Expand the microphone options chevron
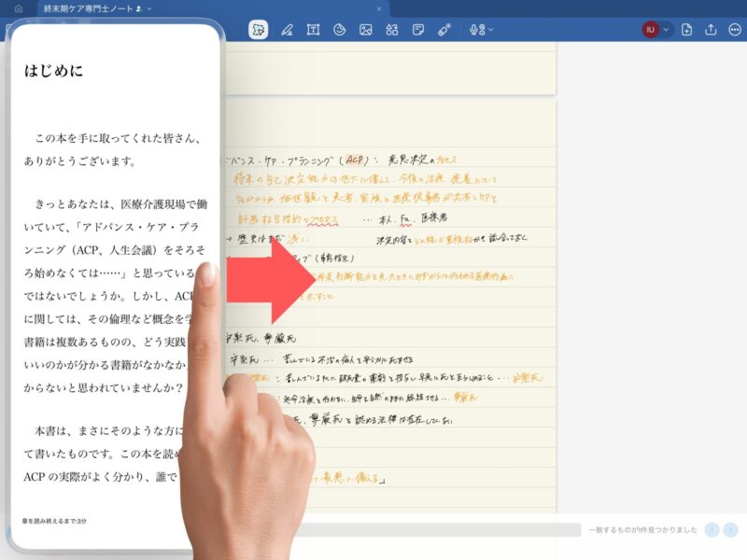 point(490,30)
